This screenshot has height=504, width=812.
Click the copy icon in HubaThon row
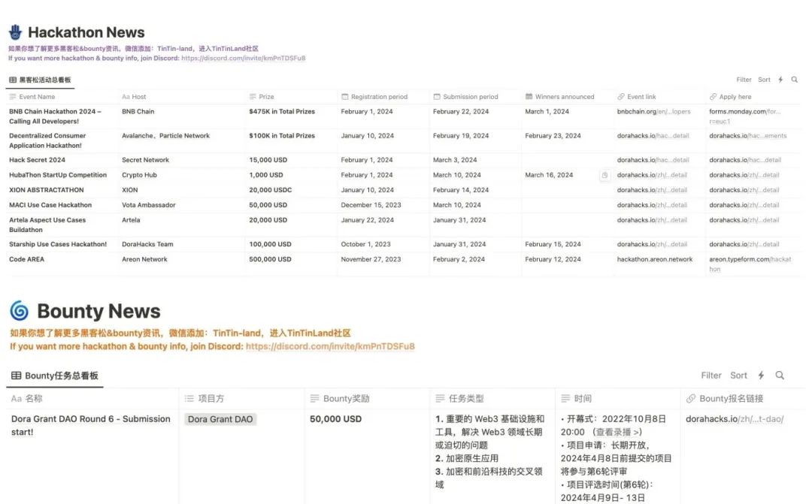[x=605, y=175]
